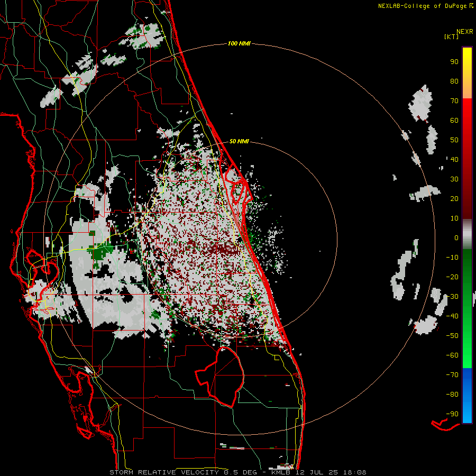Click the "KMLB" radar site identifier

[280, 472]
